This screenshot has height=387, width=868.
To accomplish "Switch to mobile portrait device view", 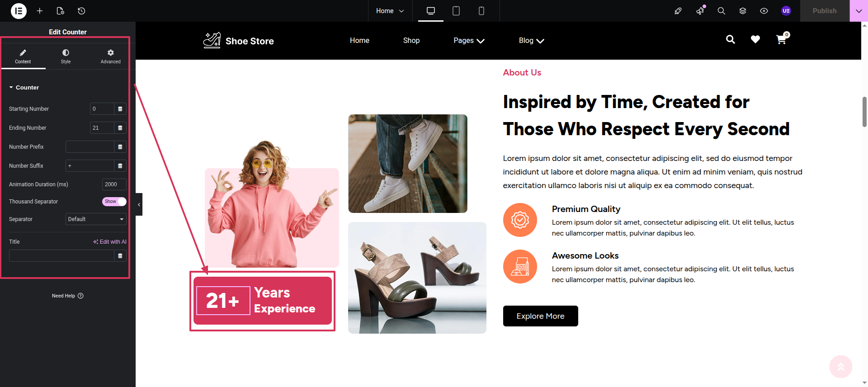I will (481, 11).
